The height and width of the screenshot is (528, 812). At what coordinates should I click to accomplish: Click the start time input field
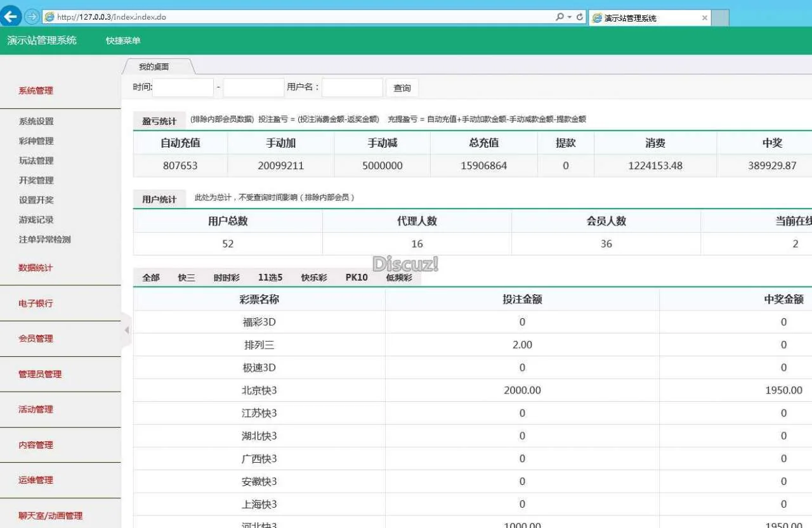tap(183, 87)
